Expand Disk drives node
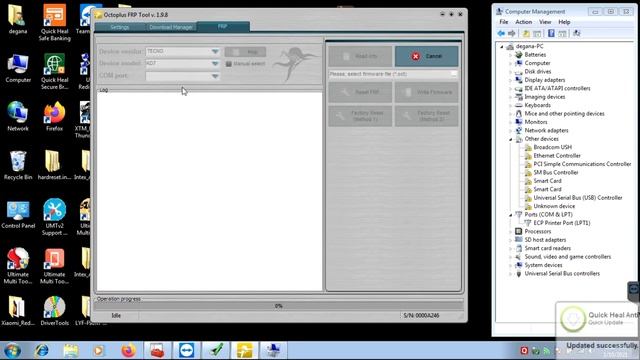640x360 pixels. click(510, 71)
